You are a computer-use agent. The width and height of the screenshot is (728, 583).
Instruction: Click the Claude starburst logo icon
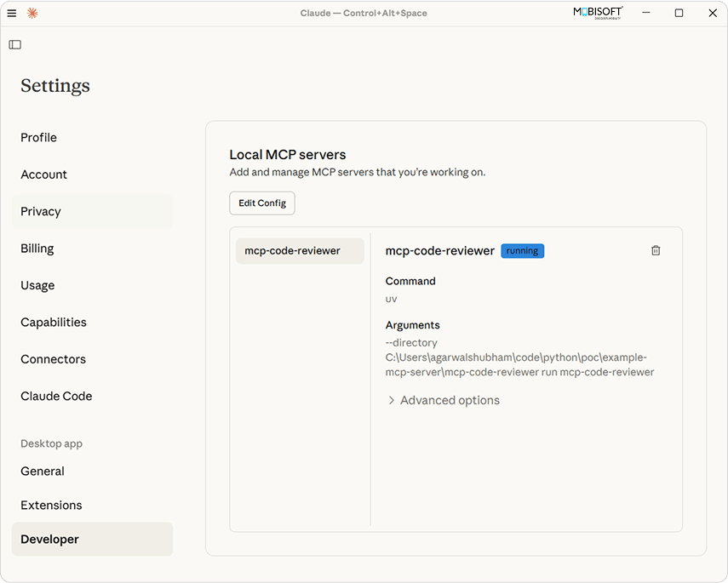(32, 13)
